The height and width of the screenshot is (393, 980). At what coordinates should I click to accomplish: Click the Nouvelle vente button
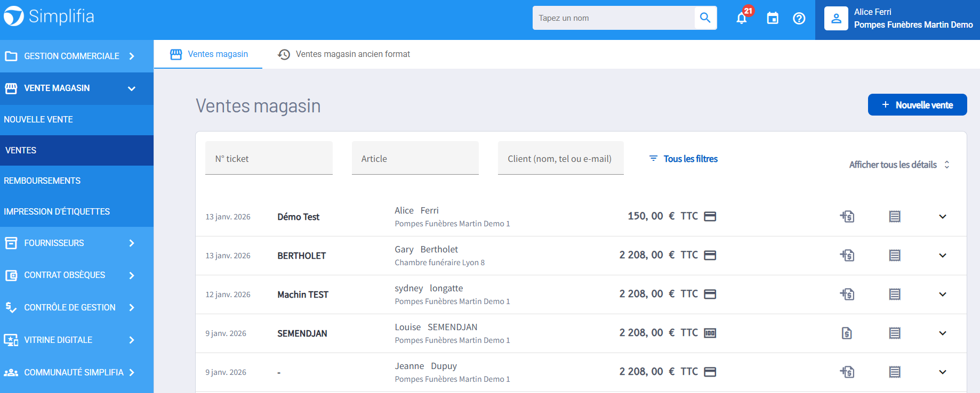[917, 105]
